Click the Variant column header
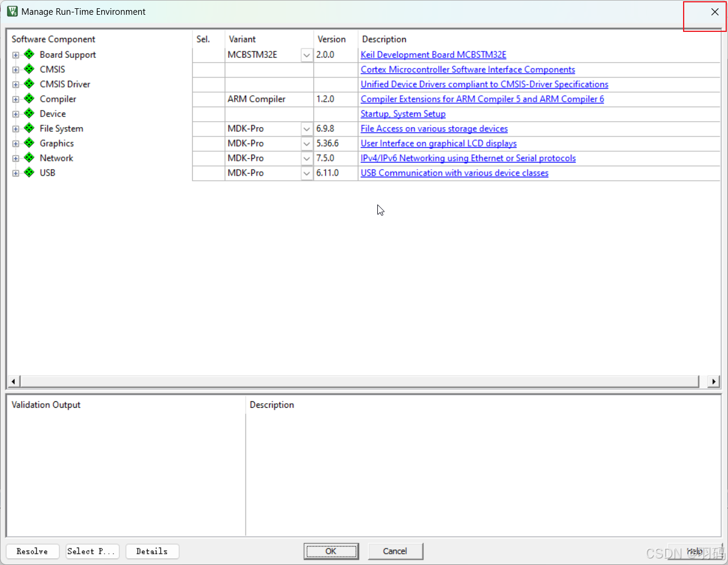Image resolution: width=728 pixels, height=565 pixels. (x=242, y=39)
